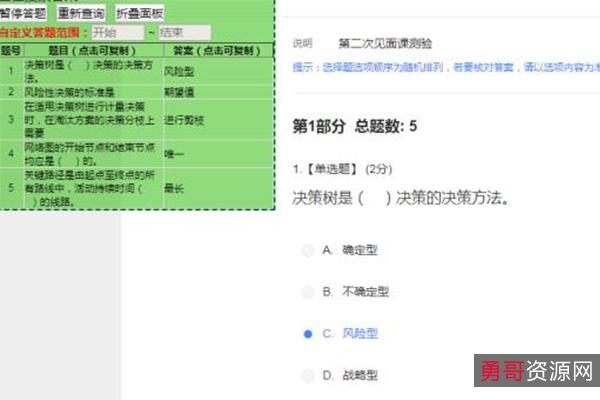Viewport: 600px width, 400px height.
Task: Click the blue 提示 hint text line
Action: pyautogui.click(x=446, y=67)
